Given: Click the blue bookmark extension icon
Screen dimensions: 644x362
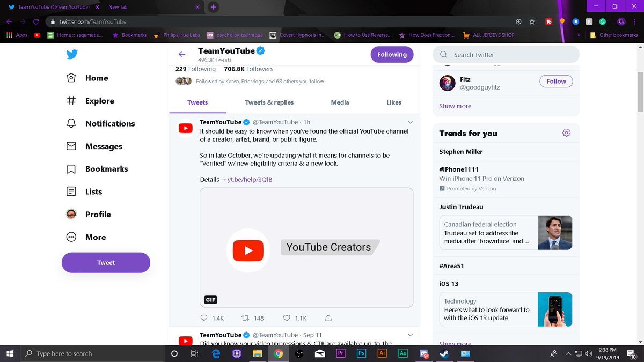Looking at the screenshot, I should point(575,21).
